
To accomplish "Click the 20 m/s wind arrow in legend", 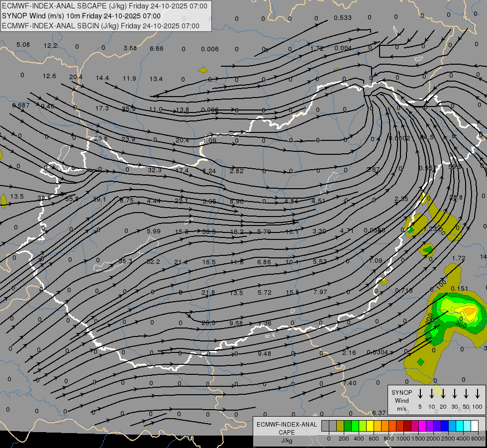I will 443,394.
